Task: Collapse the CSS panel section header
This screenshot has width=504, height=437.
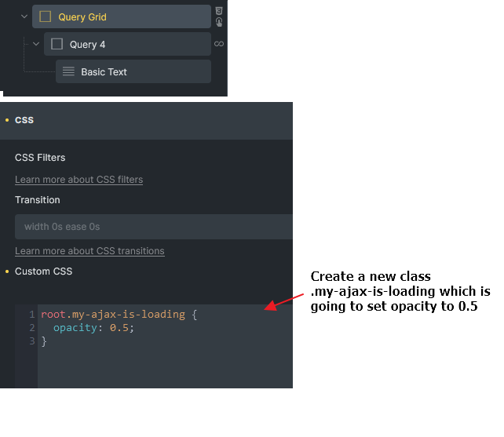Action: coord(24,120)
